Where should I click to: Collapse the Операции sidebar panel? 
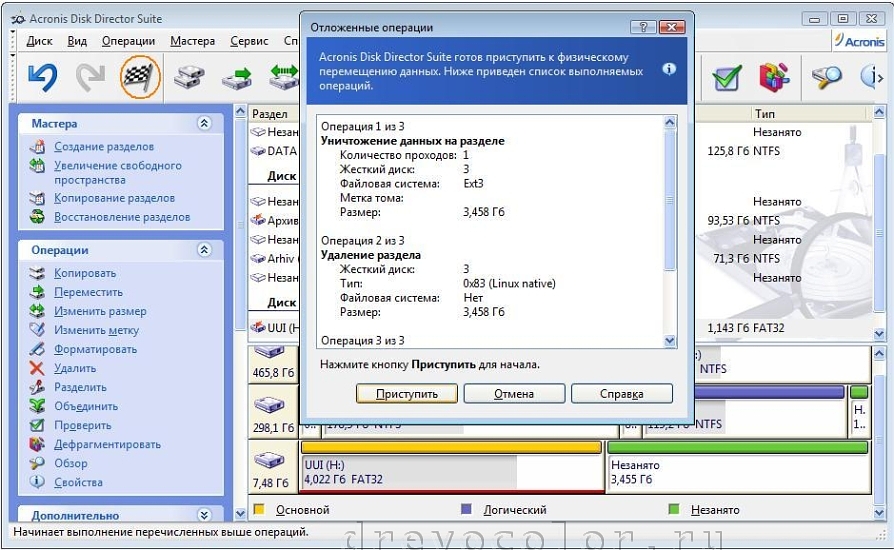pyautogui.click(x=204, y=250)
